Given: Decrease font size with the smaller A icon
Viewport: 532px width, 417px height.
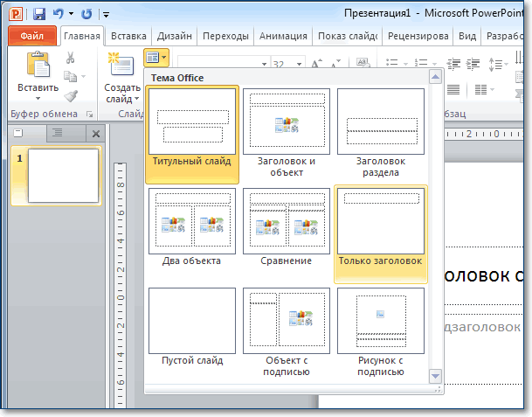Looking at the screenshot, I should (x=335, y=64).
